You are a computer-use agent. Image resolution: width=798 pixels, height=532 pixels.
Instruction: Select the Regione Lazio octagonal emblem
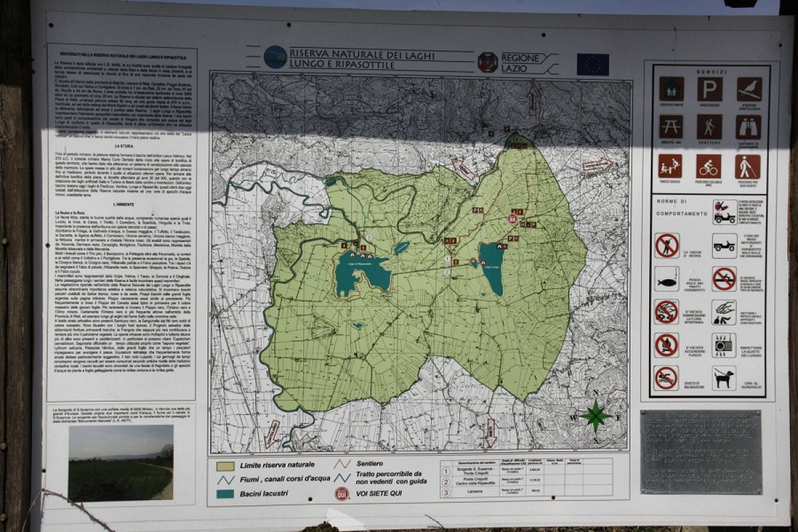pyautogui.click(x=487, y=63)
